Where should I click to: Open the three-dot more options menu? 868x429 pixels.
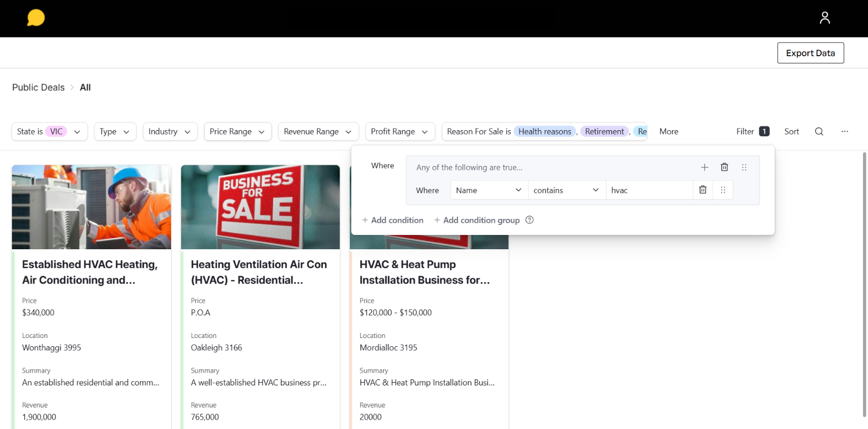pyautogui.click(x=845, y=131)
